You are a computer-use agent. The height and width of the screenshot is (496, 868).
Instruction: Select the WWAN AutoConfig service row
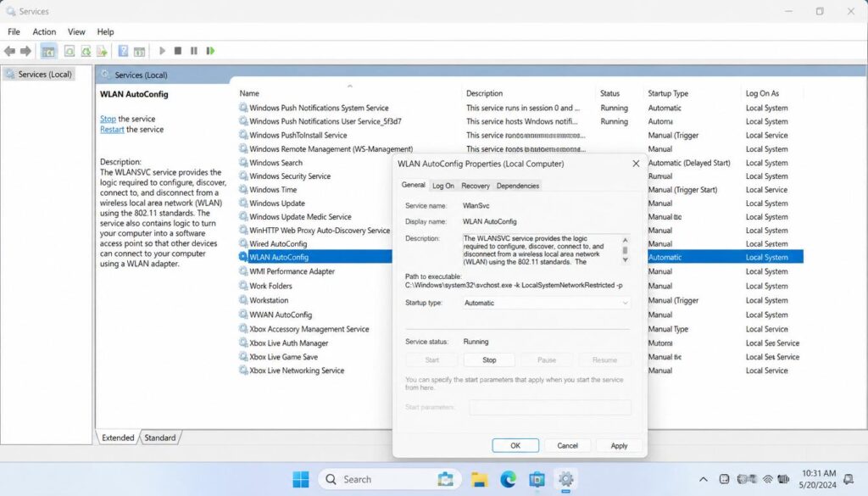280,315
